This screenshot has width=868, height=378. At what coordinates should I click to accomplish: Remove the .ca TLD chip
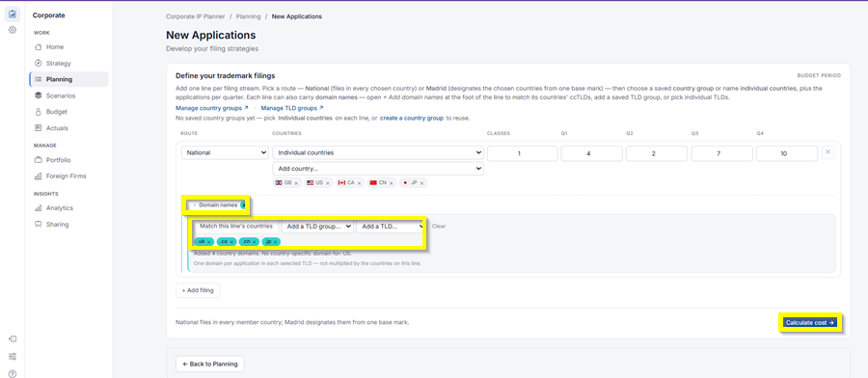point(231,242)
